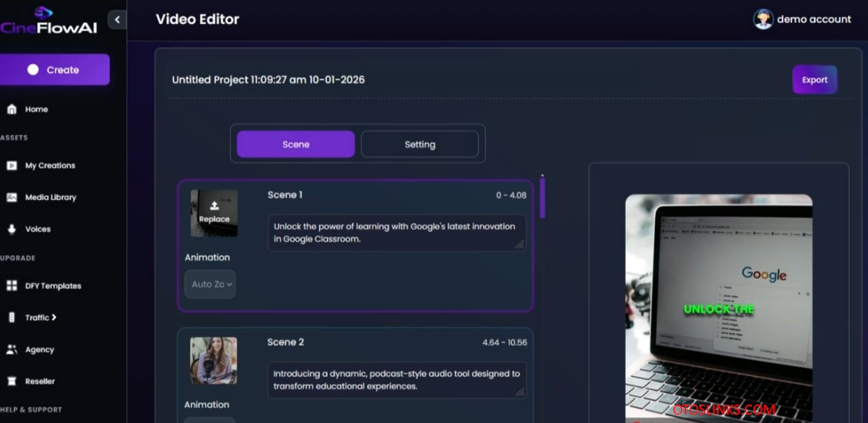Click the video preview with Google laptop

719,308
